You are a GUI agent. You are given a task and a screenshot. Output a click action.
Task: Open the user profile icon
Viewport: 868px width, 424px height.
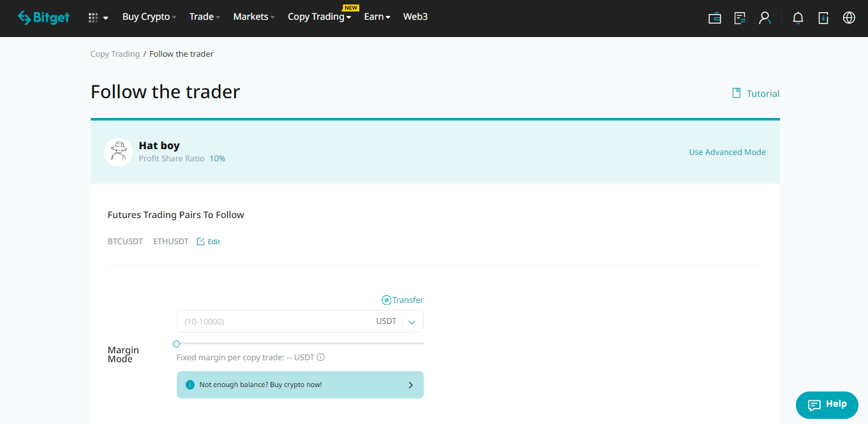coord(765,18)
